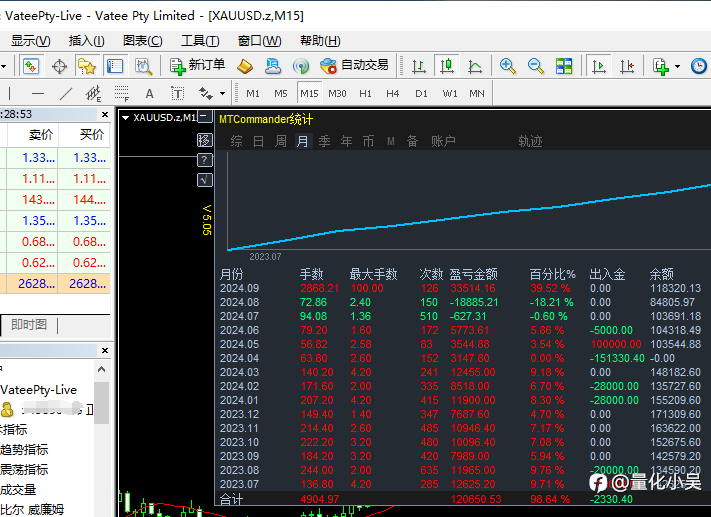
Task: Open the 显示(V) menu
Action: [x=30, y=41]
